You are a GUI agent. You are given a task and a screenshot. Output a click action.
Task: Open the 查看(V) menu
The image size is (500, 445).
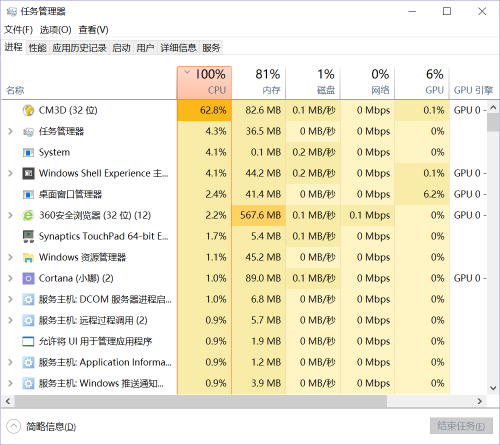[93, 30]
